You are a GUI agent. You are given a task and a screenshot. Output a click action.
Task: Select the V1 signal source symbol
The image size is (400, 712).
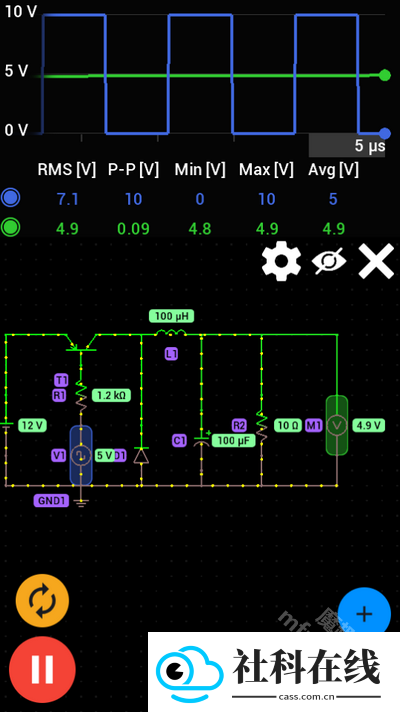click(x=81, y=455)
